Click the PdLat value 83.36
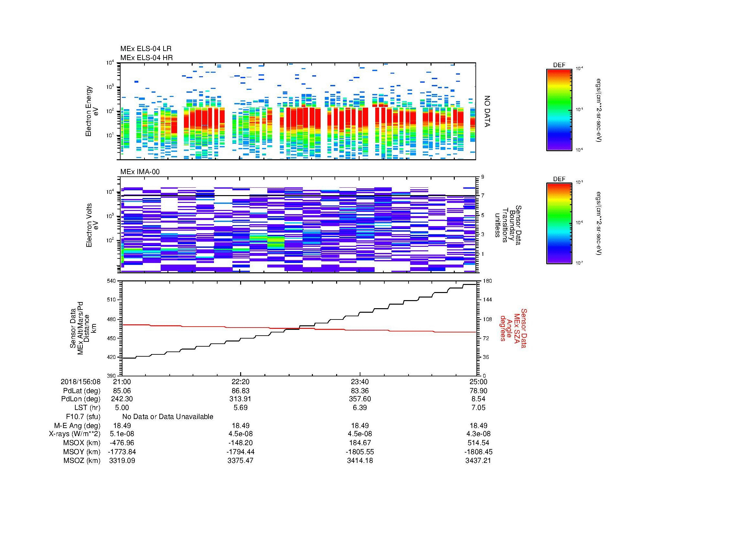 click(x=360, y=391)
